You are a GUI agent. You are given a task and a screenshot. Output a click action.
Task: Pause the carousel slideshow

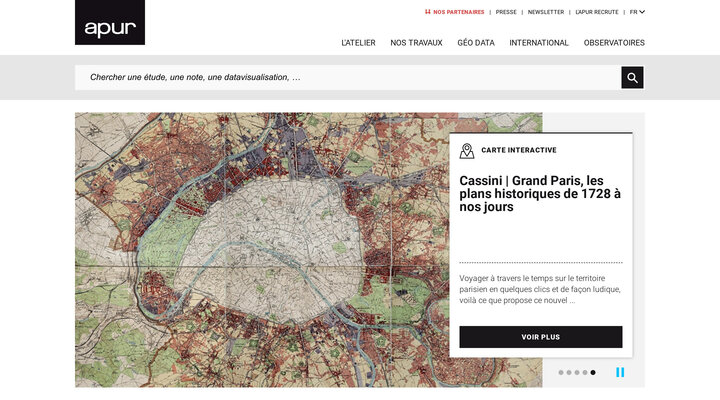[x=620, y=372]
